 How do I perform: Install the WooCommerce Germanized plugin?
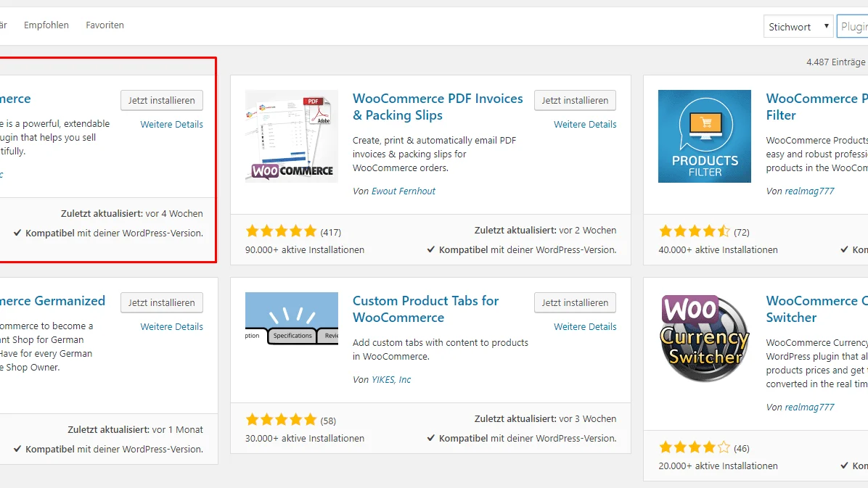(x=162, y=302)
